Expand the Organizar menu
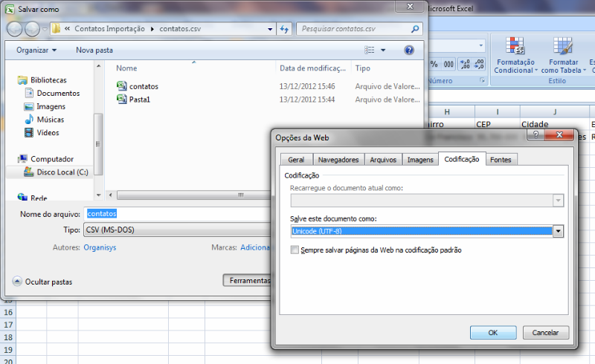 36,50
